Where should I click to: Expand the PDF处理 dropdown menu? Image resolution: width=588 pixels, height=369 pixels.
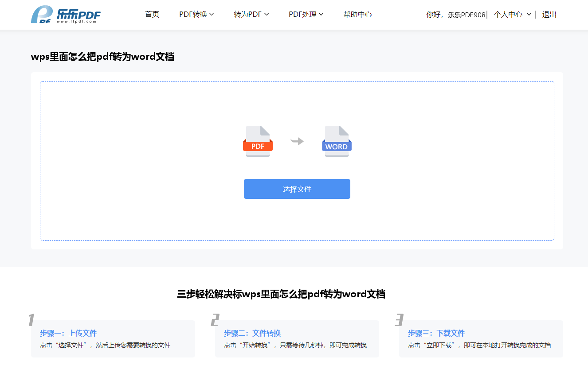[x=306, y=15]
